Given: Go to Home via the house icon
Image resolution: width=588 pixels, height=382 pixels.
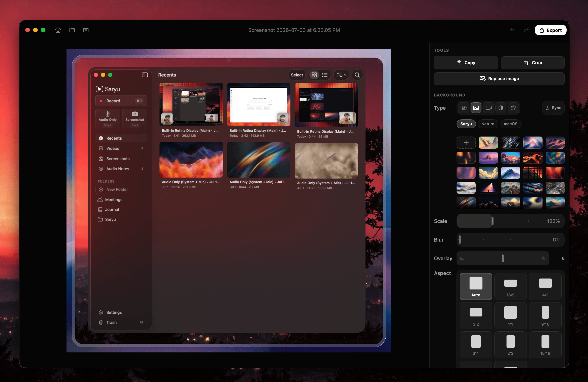Looking at the screenshot, I should [x=58, y=30].
